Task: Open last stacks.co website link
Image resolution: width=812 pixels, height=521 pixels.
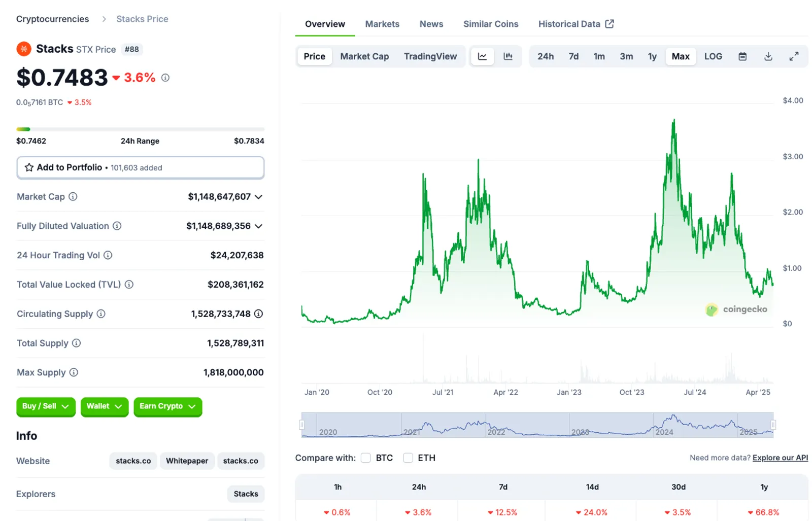Action: tap(241, 461)
